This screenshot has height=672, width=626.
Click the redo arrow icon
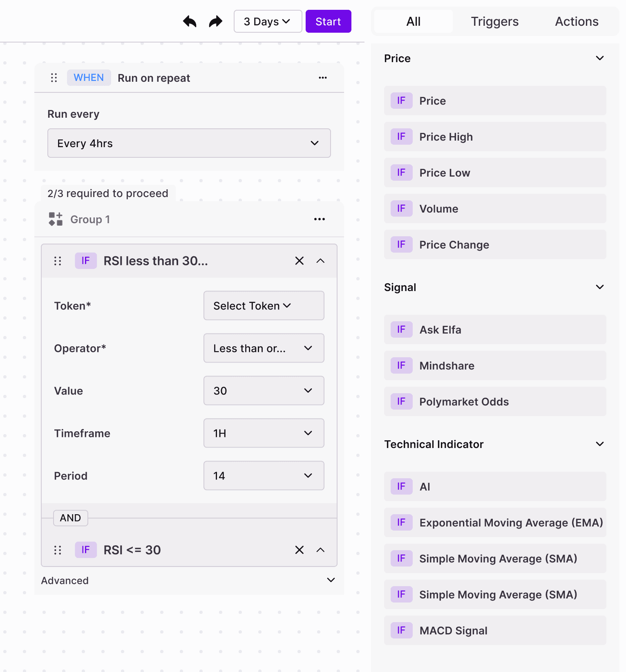[x=215, y=21]
